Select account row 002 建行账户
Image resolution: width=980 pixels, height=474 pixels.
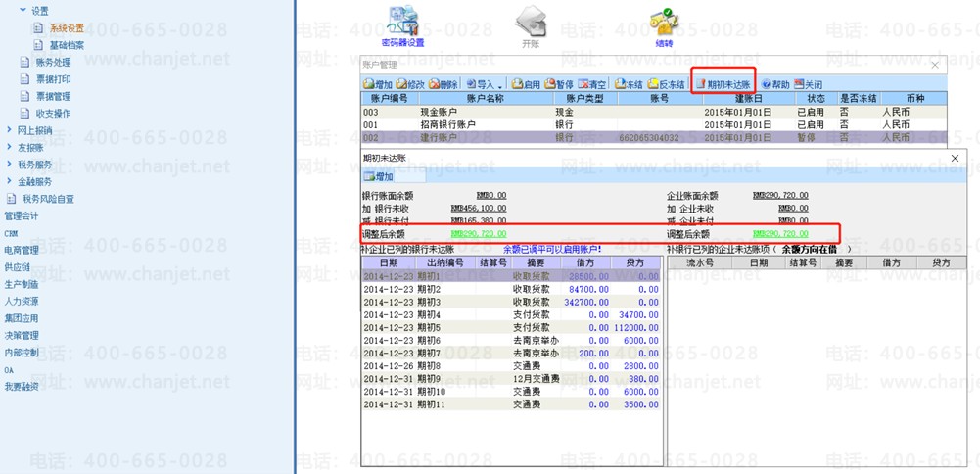654,137
